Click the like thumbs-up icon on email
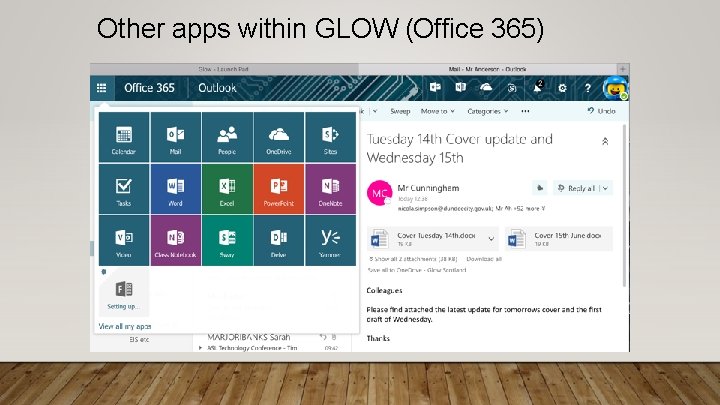Image resolution: width=720 pixels, height=405 pixels. (x=540, y=188)
